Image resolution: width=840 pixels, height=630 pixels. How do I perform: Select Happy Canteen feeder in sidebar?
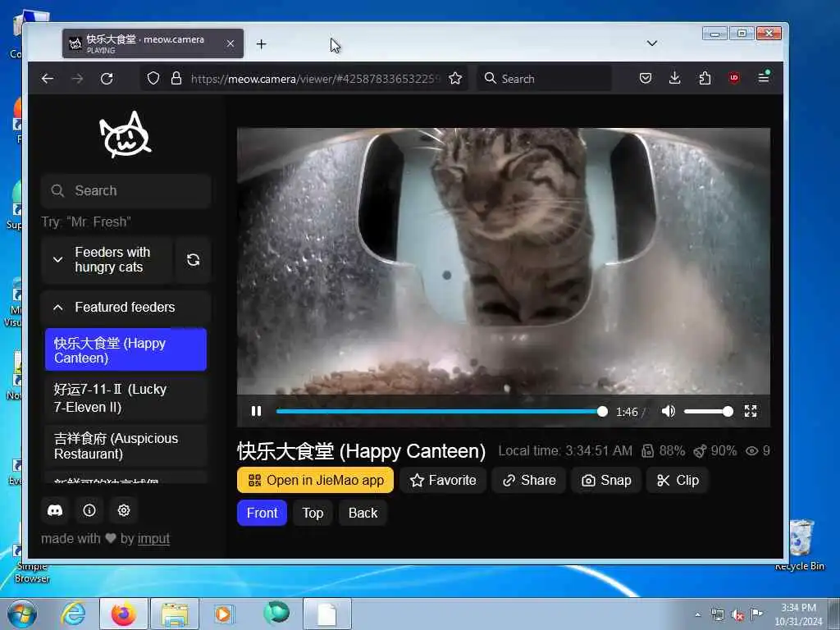pyautogui.click(x=126, y=349)
